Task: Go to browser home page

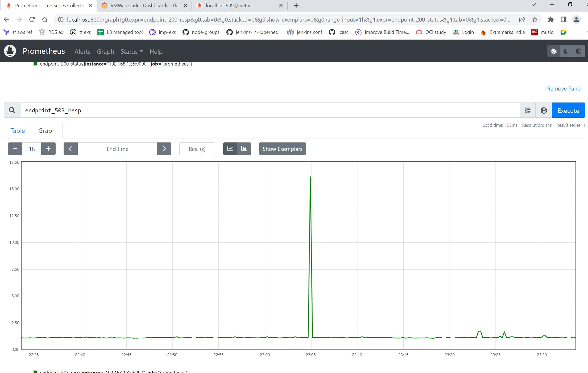Action: tap(45, 19)
